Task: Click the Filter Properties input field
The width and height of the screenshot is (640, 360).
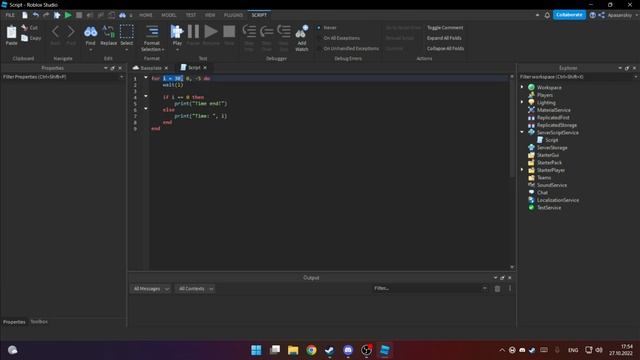Action: [x=62, y=77]
